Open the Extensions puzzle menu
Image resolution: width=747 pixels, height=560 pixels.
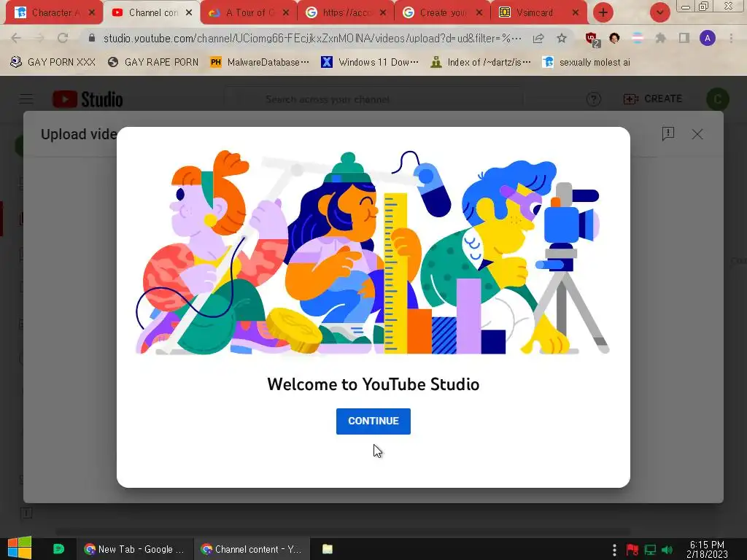[660, 38]
